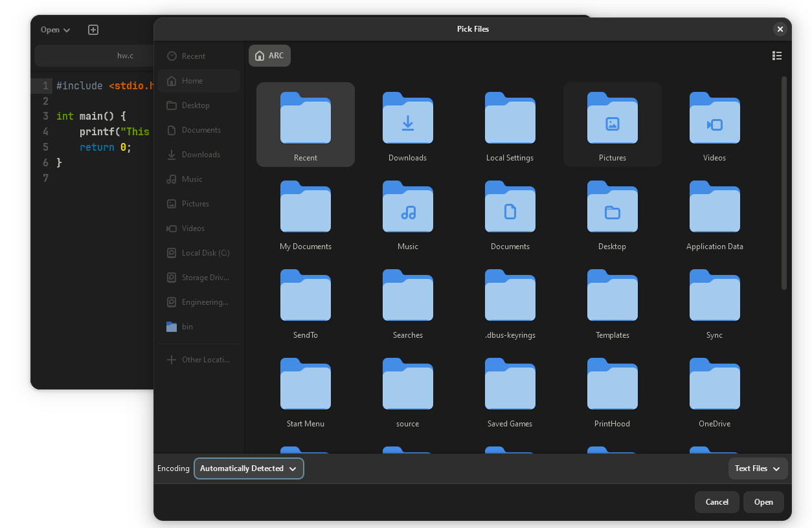Go to Music in sidebar
Screen dimensions: 812x528
[x=199, y=179]
